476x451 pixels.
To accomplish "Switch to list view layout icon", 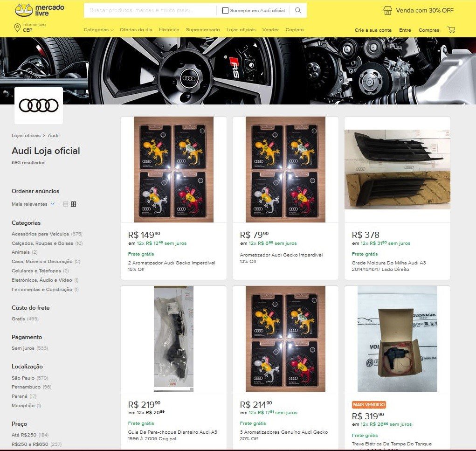I will (x=65, y=204).
